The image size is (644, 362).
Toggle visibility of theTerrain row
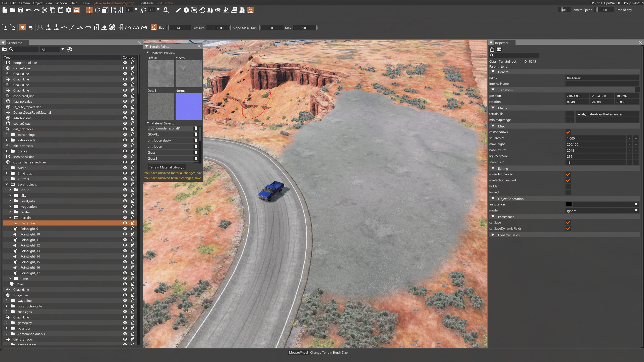(x=125, y=223)
